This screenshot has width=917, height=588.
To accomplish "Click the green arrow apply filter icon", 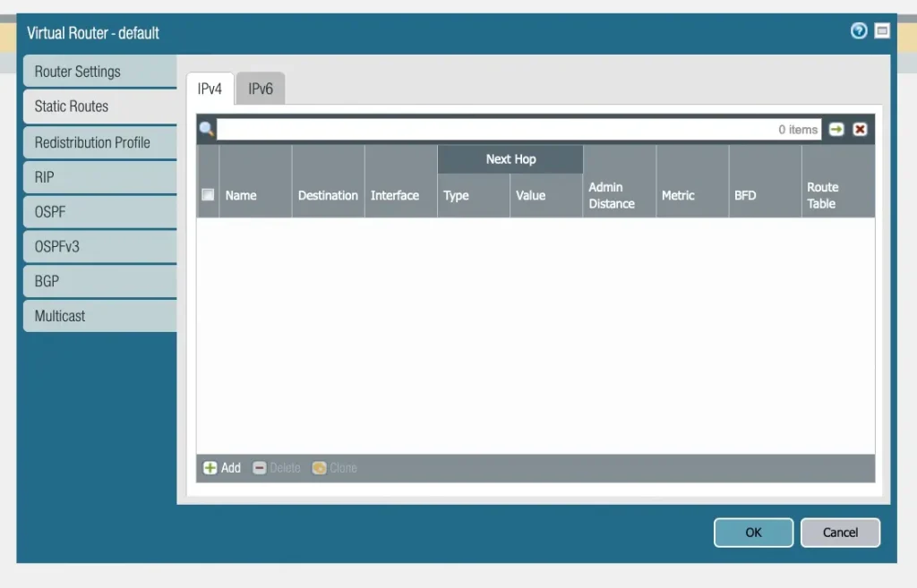I will pos(836,130).
